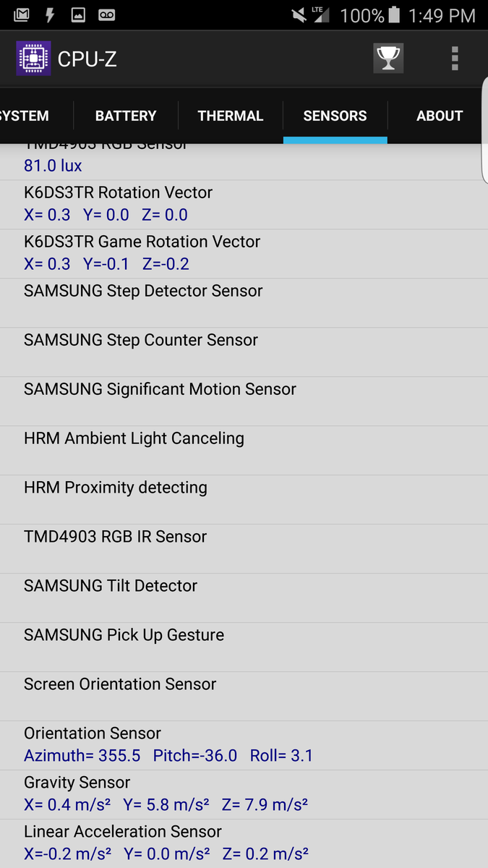Tap the muted vibrate status icon
This screenshot has height=868, width=488.
(x=299, y=15)
